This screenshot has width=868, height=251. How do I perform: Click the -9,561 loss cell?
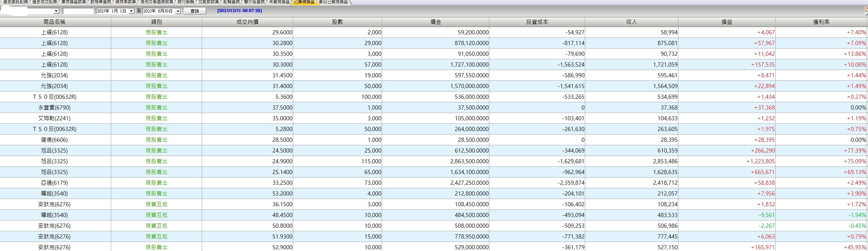pos(727,215)
